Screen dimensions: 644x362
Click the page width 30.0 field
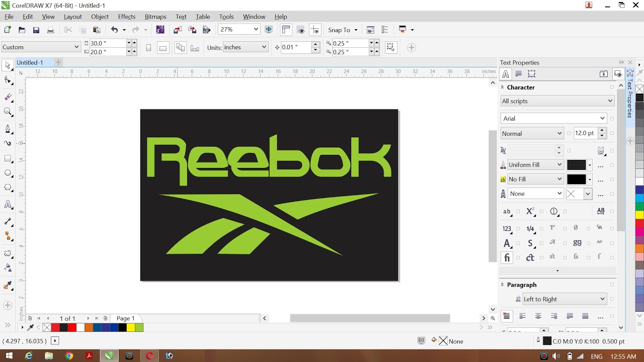click(x=107, y=43)
